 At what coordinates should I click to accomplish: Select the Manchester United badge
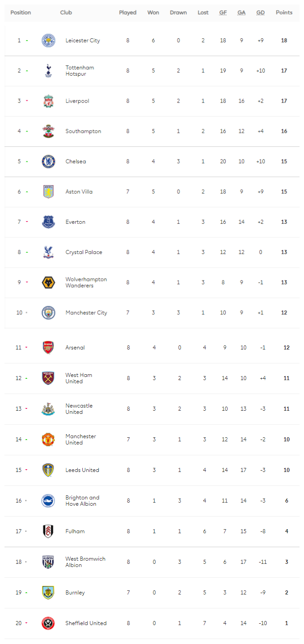pyautogui.click(x=48, y=439)
